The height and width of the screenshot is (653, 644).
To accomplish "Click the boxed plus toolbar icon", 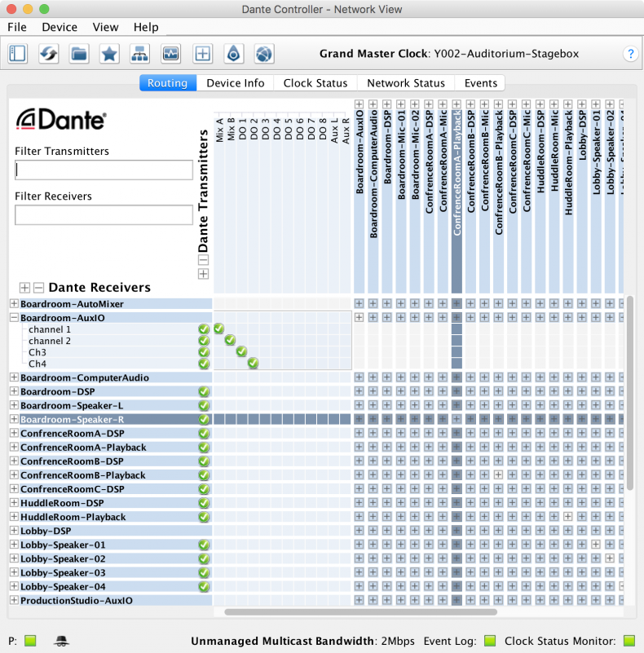I will (202, 54).
